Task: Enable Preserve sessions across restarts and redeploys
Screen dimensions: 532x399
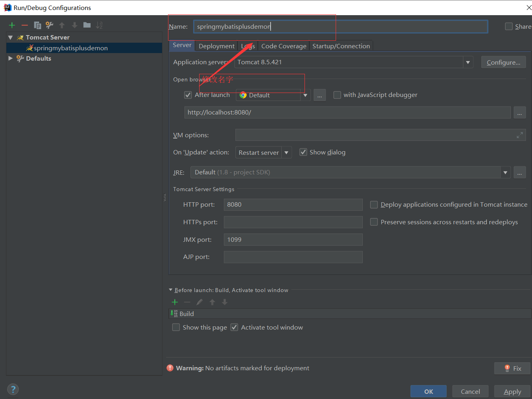Action: click(x=374, y=222)
